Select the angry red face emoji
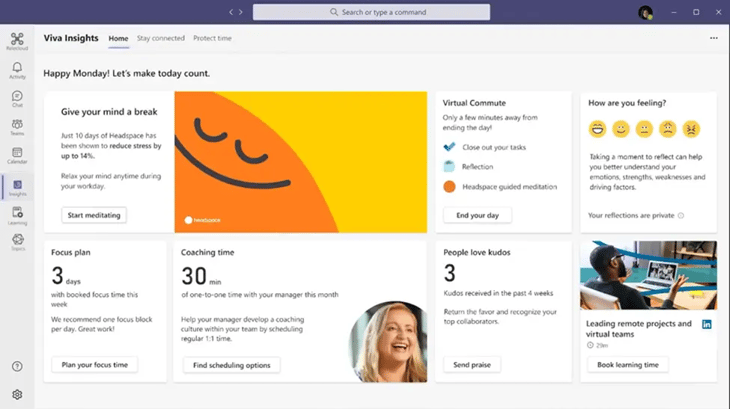This screenshot has height=409, width=730. 691,128
